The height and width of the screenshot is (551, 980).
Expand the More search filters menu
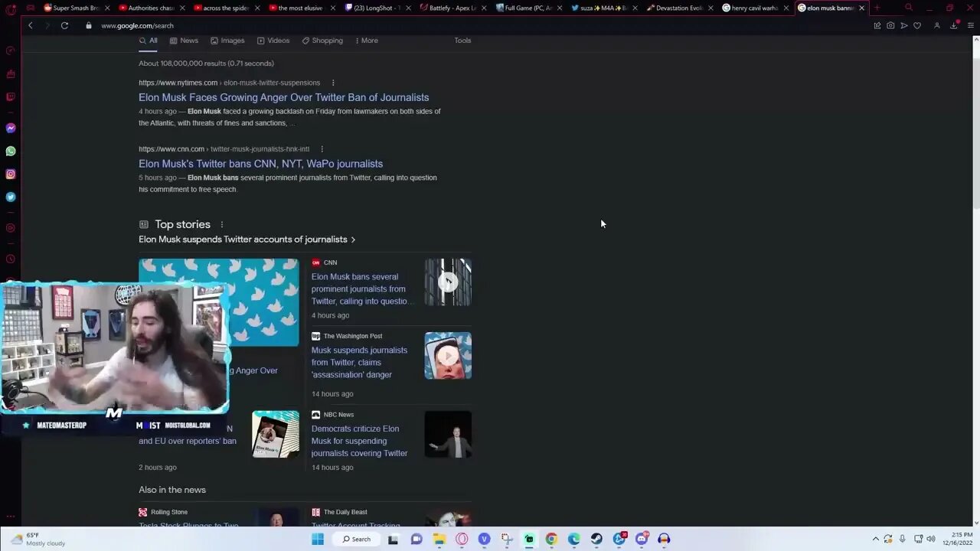pos(367,41)
